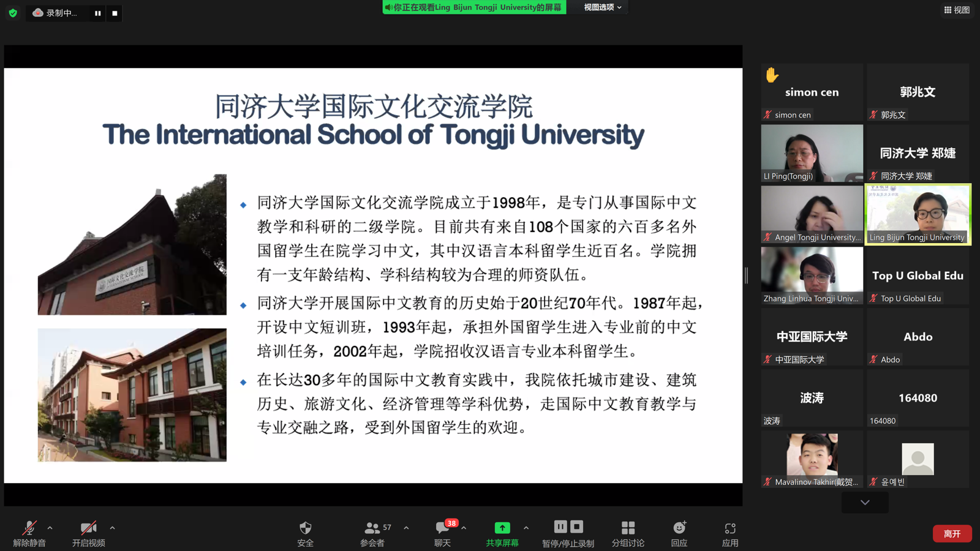This screenshot has height=551, width=980.
Task: Select 郭兆文 participant tile
Action: click(918, 92)
